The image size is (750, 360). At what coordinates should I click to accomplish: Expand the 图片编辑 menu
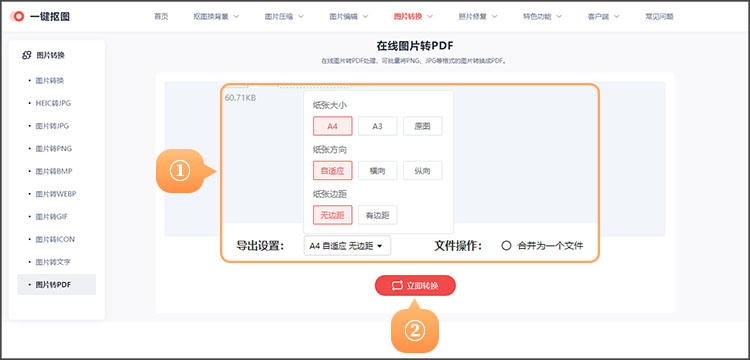[349, 16]
